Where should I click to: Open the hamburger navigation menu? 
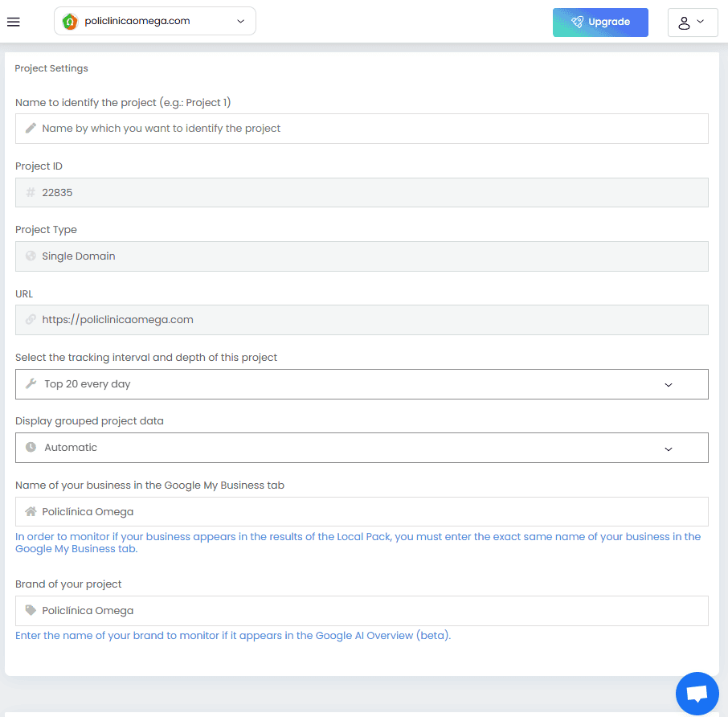(13, 22)
